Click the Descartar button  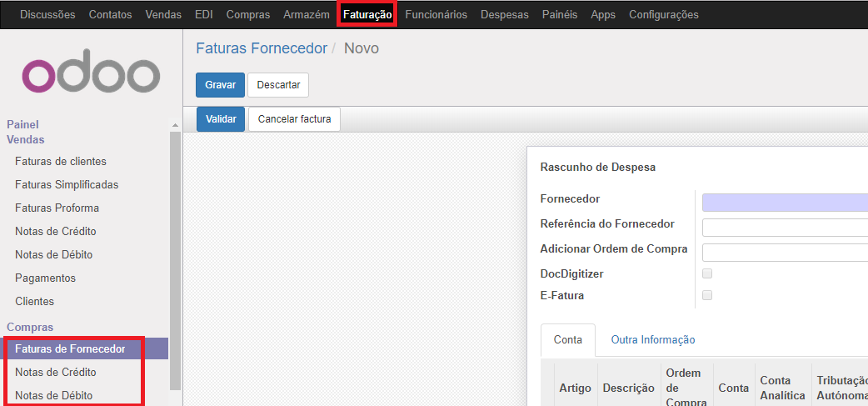(278, 85)
